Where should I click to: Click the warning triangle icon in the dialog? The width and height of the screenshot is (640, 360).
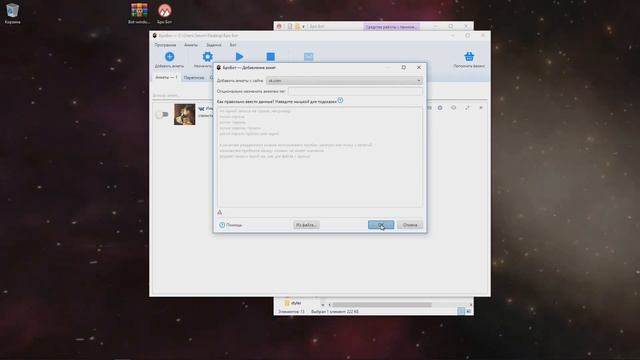[220, 212]
